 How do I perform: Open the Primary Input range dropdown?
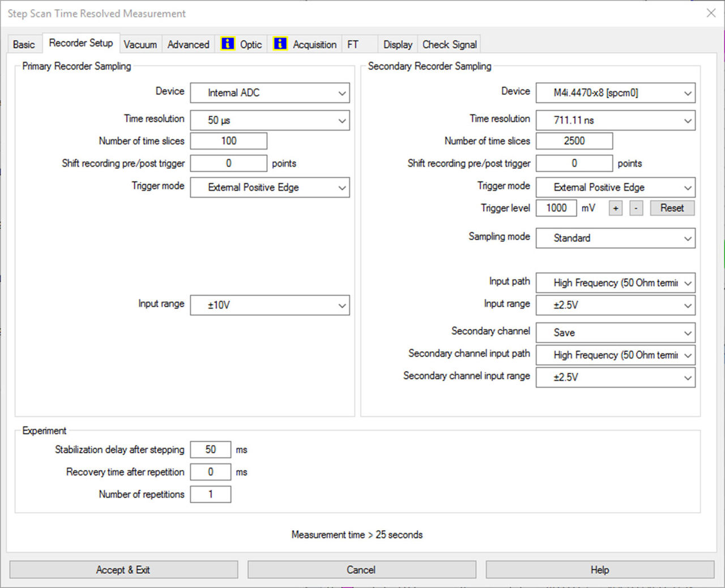pos(270,305)
